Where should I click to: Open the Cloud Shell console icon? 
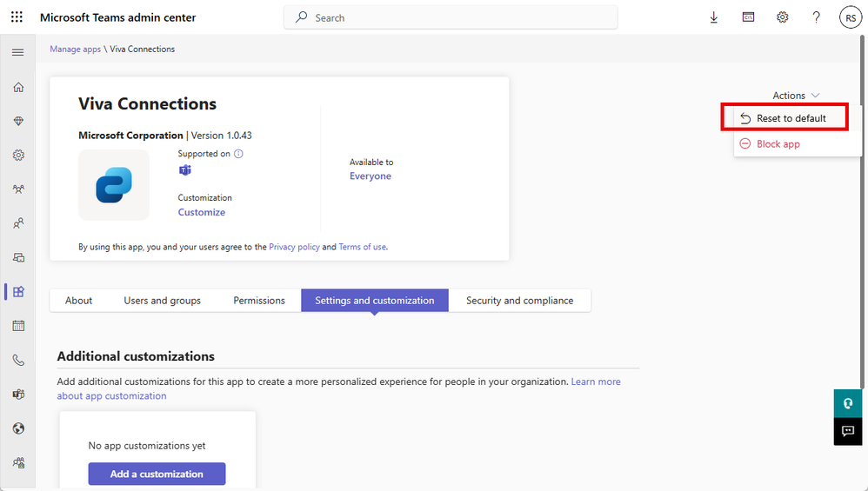(748, 17)
